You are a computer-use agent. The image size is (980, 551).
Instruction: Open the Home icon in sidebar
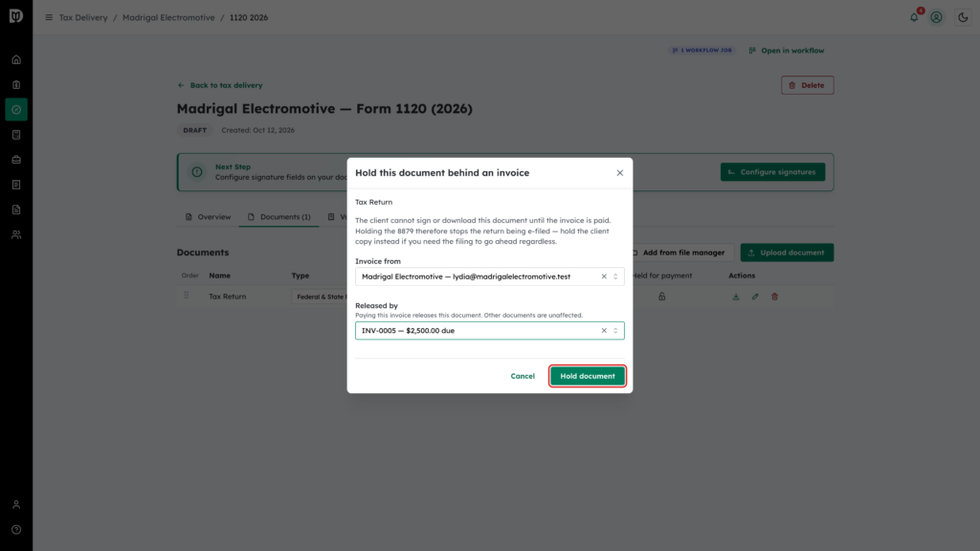coord(16,60)
